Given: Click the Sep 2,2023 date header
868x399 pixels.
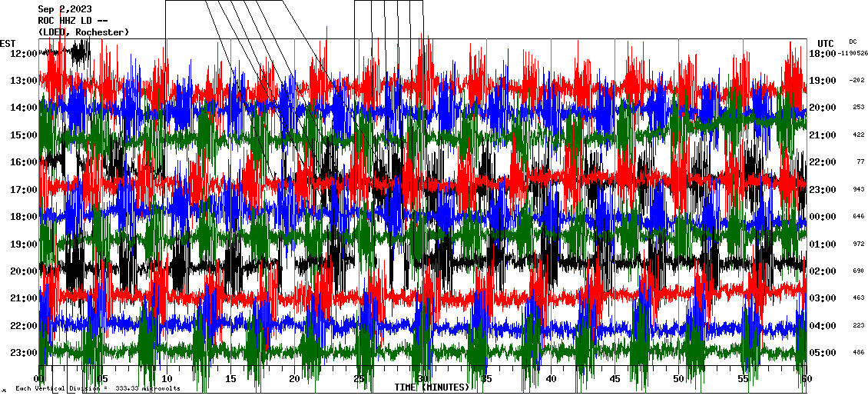Looking at the screenshot, I should tap(65, 9).
